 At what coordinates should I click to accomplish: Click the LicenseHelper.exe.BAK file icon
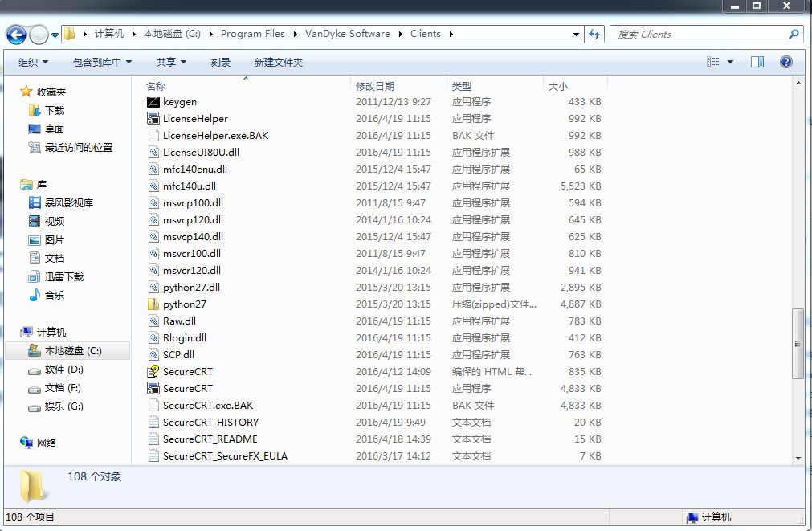[153, 136]
